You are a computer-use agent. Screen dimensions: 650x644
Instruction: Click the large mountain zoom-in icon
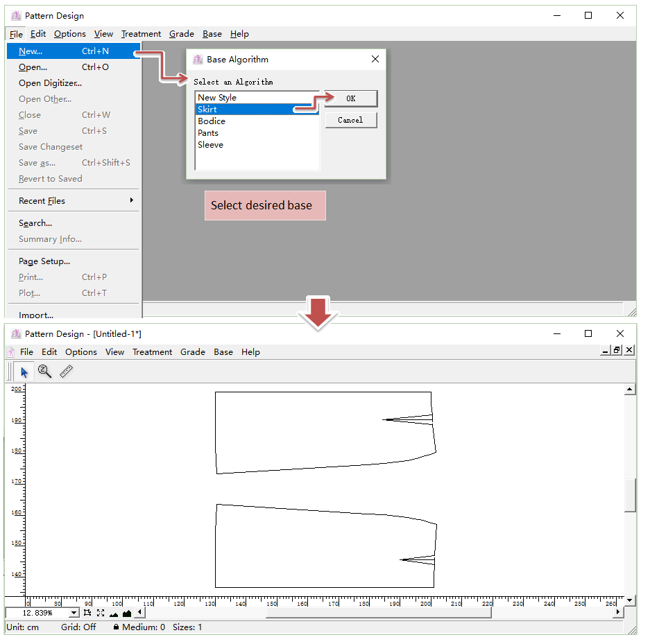127,613
